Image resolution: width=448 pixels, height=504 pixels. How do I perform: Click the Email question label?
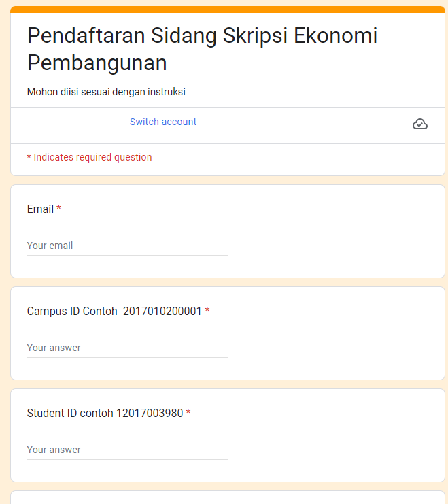click(40, 209)
